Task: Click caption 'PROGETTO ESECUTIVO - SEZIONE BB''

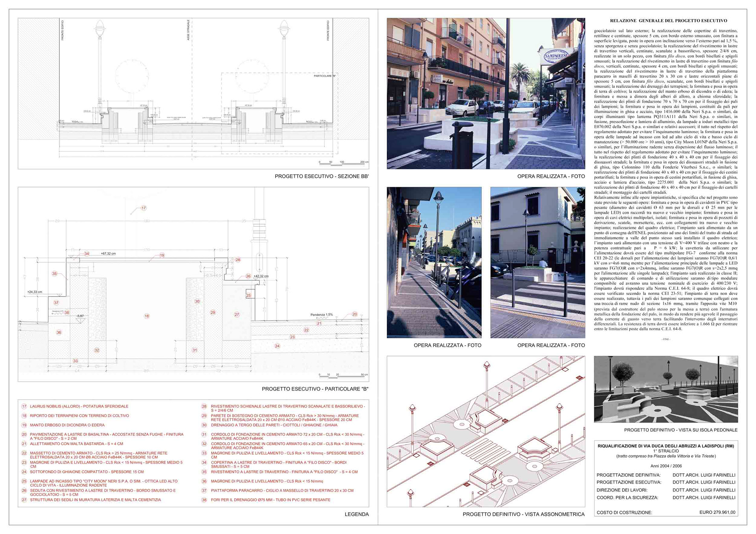Action: [x=322, y=176]
